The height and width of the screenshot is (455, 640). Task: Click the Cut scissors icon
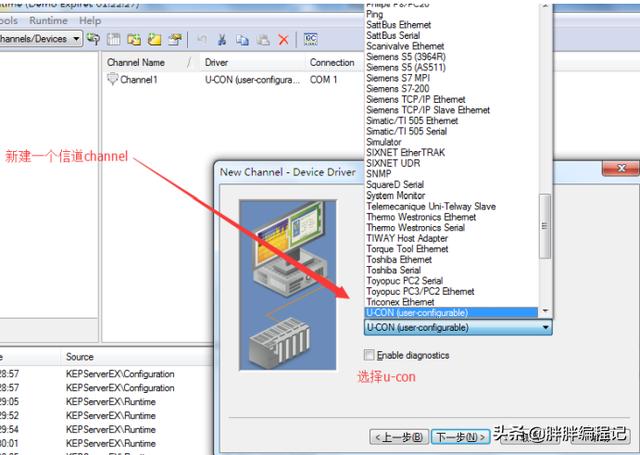pyautogui.click(x=222, y=39)
